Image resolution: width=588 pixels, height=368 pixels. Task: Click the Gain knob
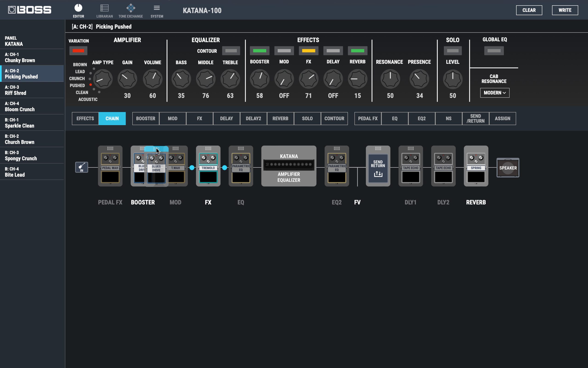(x=127, y=79)
